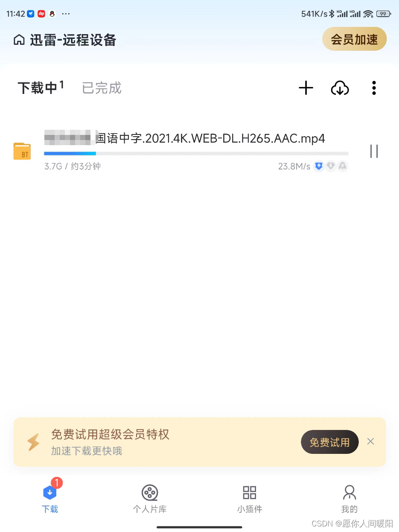
Task: Tap the blue speed-boost badge next to 23.8M/s
Action: (318, 167)
